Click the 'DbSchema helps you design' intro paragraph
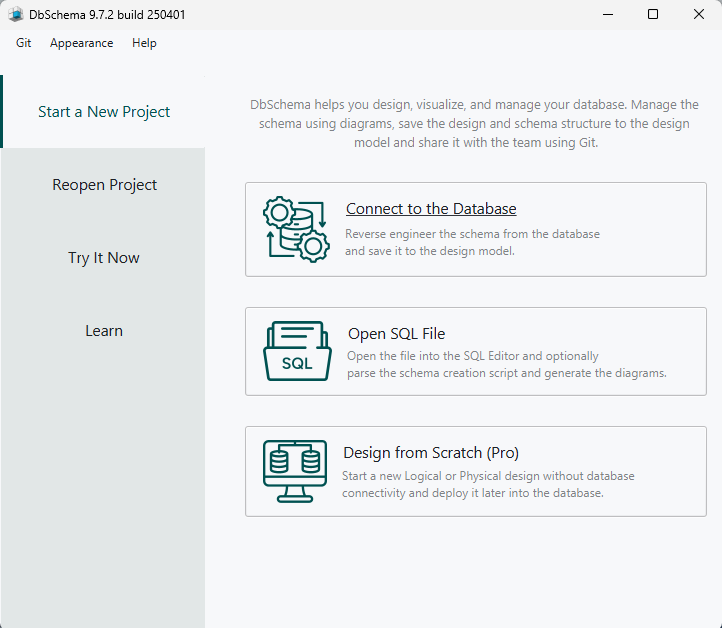722x628 pixels. tap(474, 123)
